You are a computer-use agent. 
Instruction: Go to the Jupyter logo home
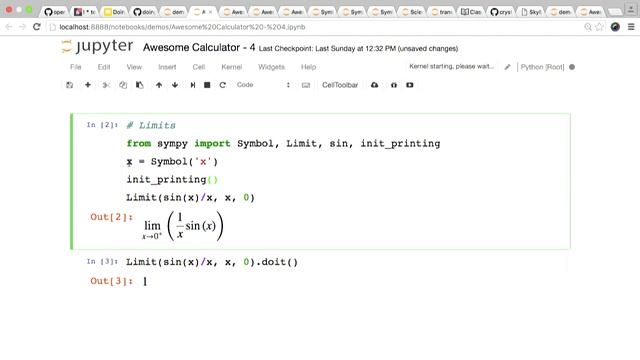(97, 46)
